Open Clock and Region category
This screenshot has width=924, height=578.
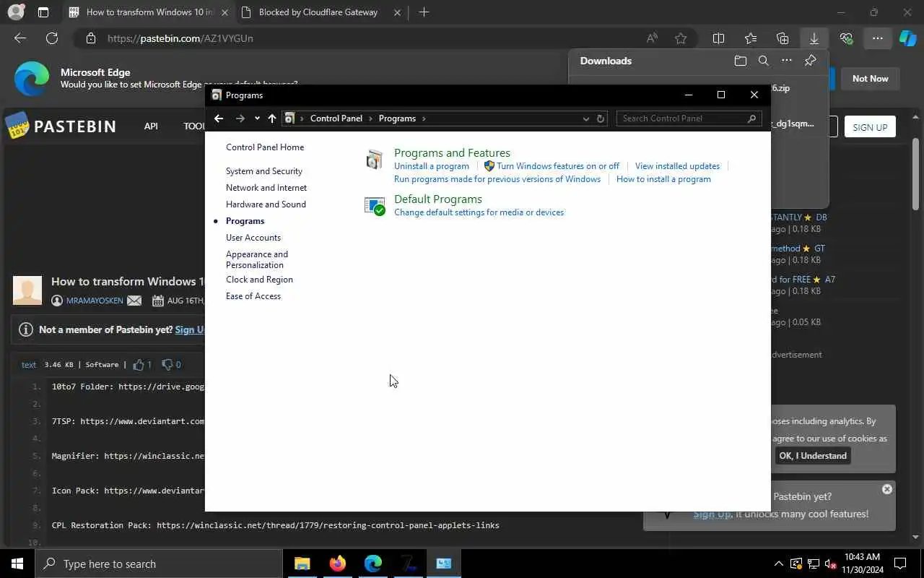point(259,280)
